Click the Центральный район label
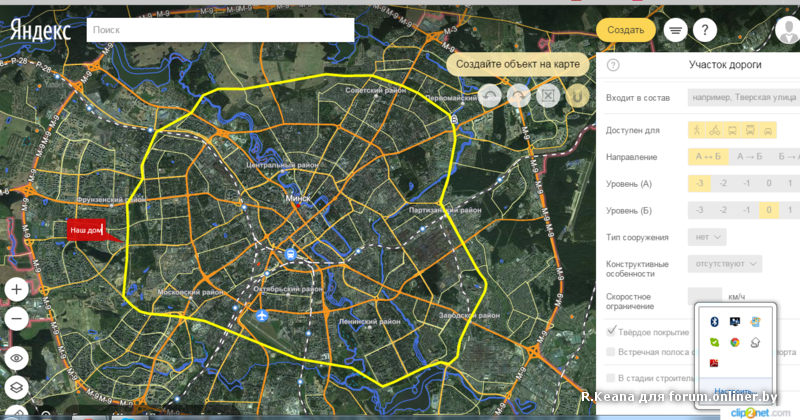Screen dimensions: 800x420 (x=282, y=165)
